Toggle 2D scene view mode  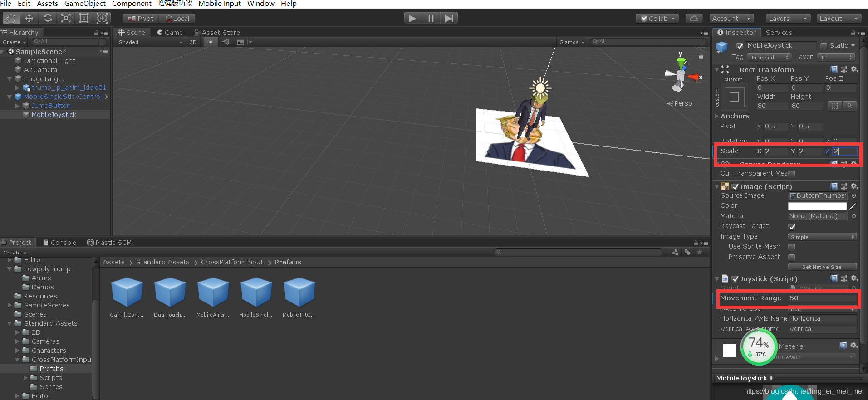coord(193,42)
